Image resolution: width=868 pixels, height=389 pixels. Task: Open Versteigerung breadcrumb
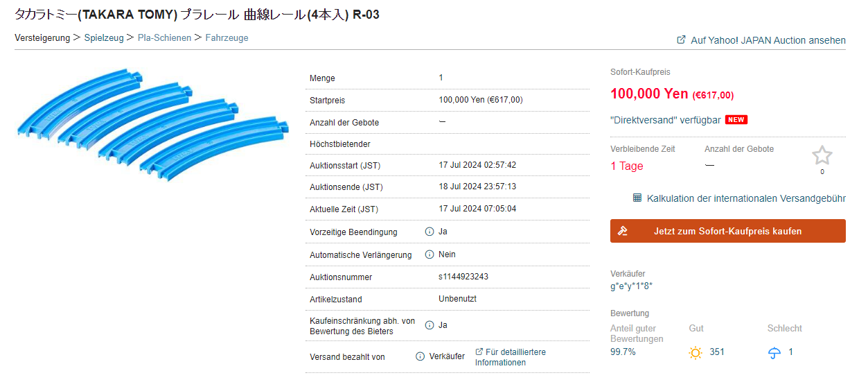point(42,38)
